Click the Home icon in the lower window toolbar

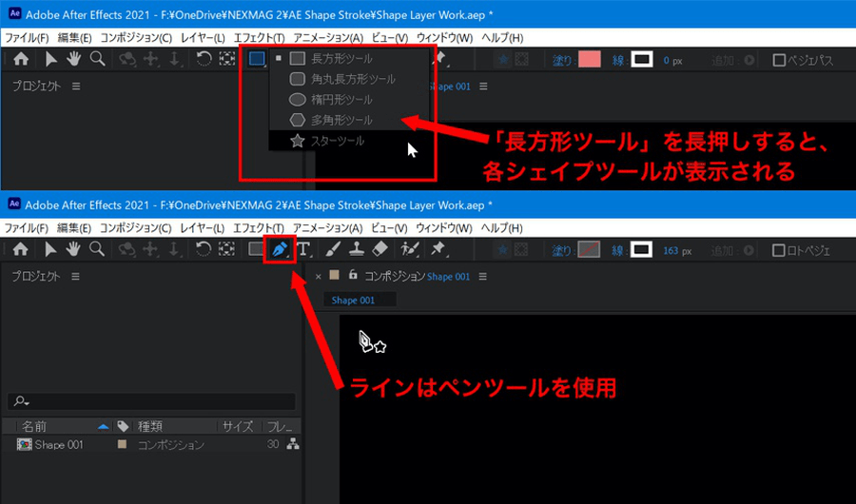(x=20, y=249)
